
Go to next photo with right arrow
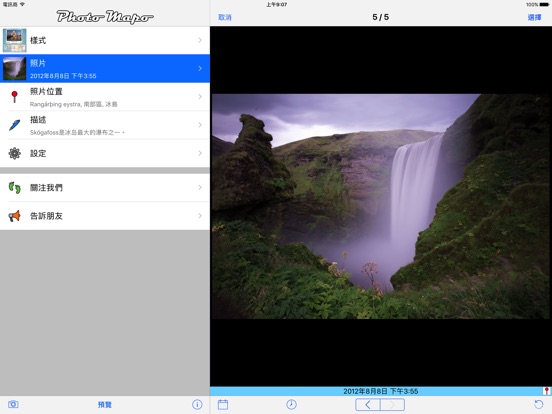(x=393, y=404)
